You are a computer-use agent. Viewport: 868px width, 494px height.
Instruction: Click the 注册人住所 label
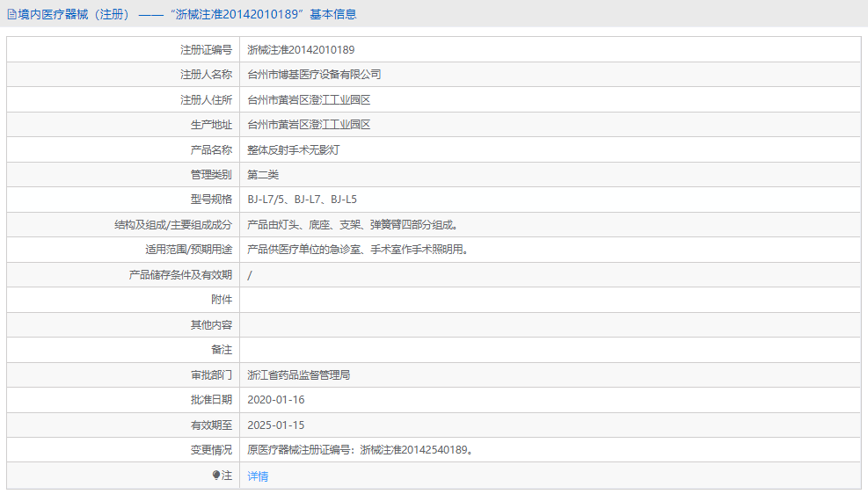point(207,100)
